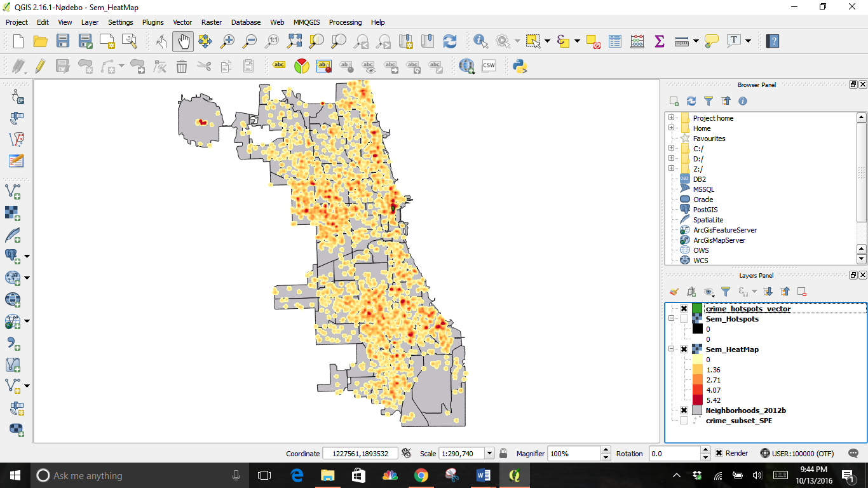Click Save Project floppy icon

[63, 41]
